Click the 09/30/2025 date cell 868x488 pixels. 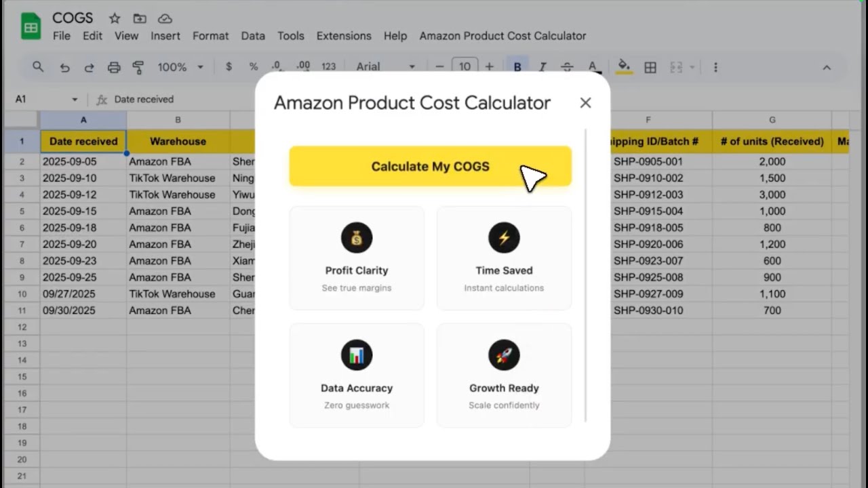[83, 310]
